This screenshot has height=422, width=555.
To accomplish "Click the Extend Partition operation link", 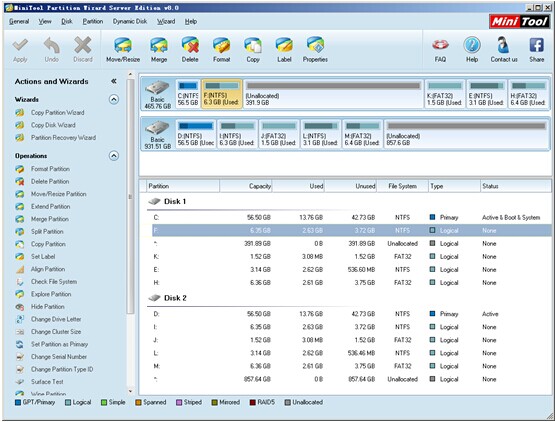I will (x=50, y=206).
